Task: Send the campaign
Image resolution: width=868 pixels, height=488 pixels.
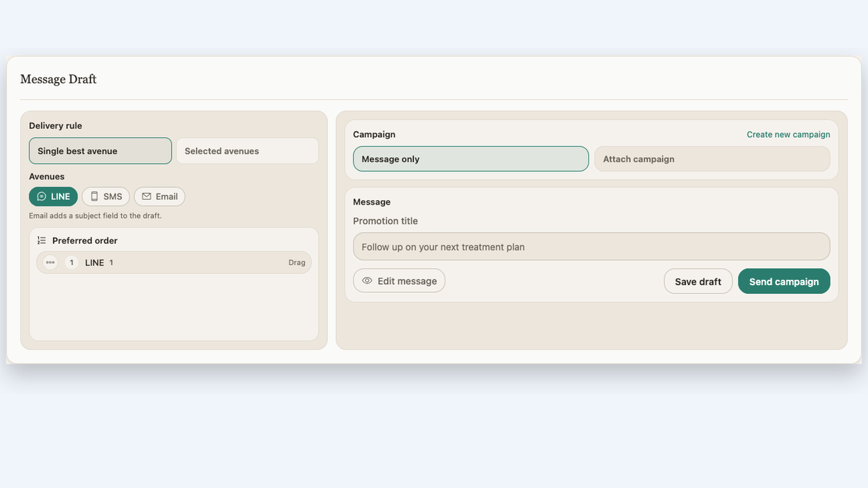Action: [x=784, y=281]
